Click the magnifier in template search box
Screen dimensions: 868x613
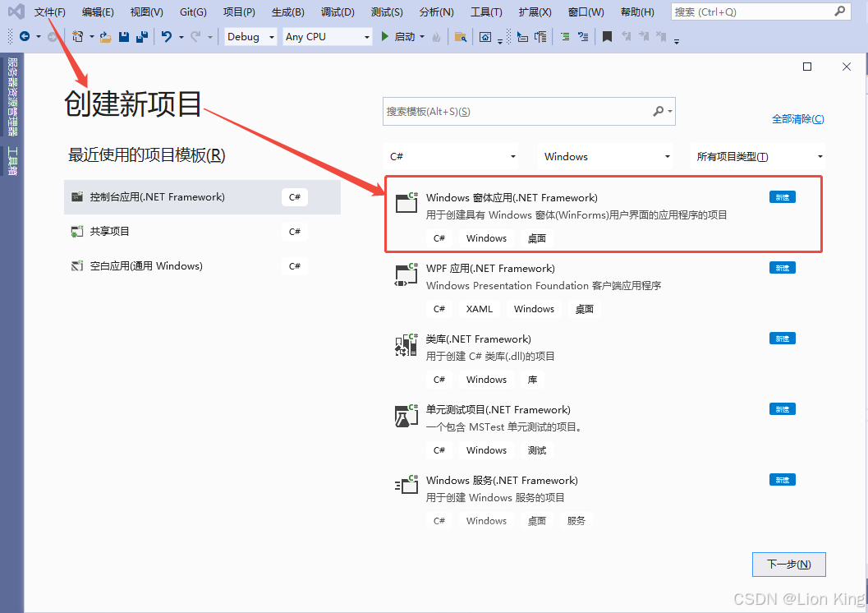click(x=659, y=111)
